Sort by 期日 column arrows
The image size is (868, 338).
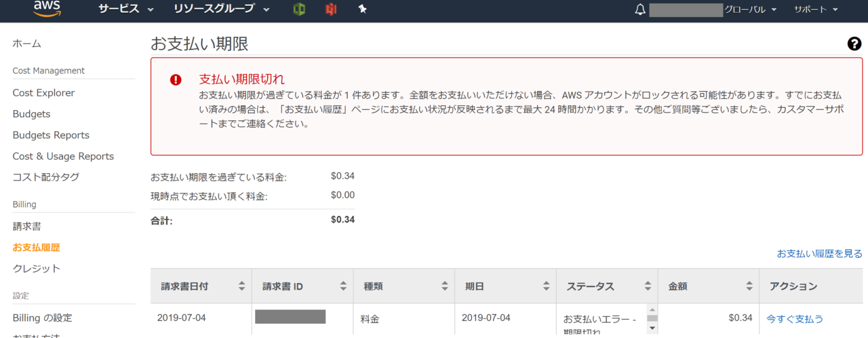tap(547, 286)
